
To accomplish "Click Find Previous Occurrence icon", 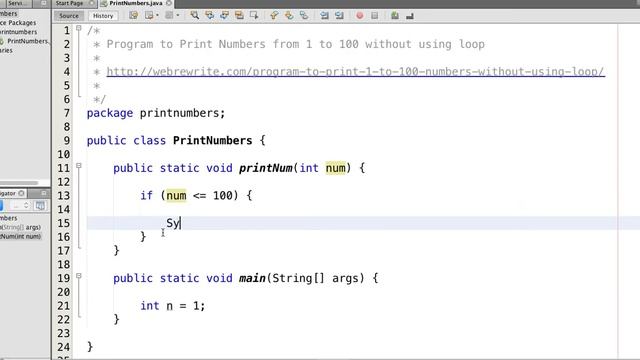I will pyautogui.click(x=210, y=16).
